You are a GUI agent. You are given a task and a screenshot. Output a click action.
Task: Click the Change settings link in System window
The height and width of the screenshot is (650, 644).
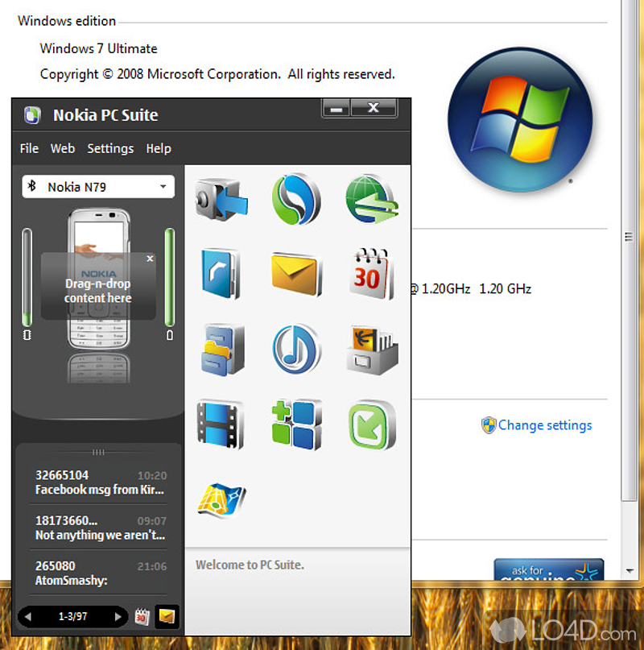coord(544,425)
